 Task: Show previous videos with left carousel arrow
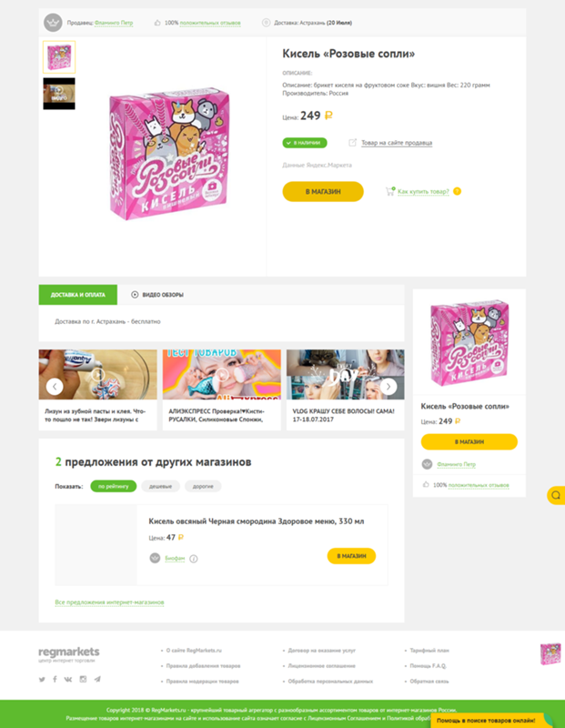coord(55,386)
